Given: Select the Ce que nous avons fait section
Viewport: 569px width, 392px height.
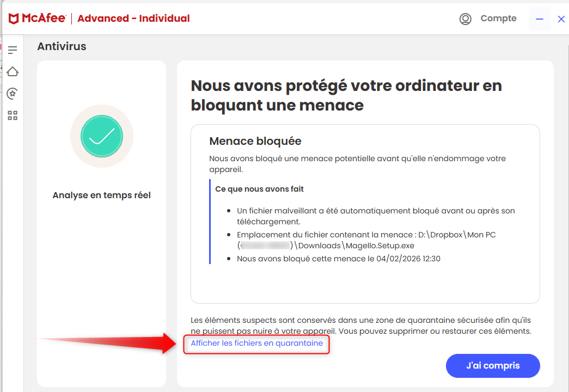Looking at the screenshot, I should pos(259,188).
